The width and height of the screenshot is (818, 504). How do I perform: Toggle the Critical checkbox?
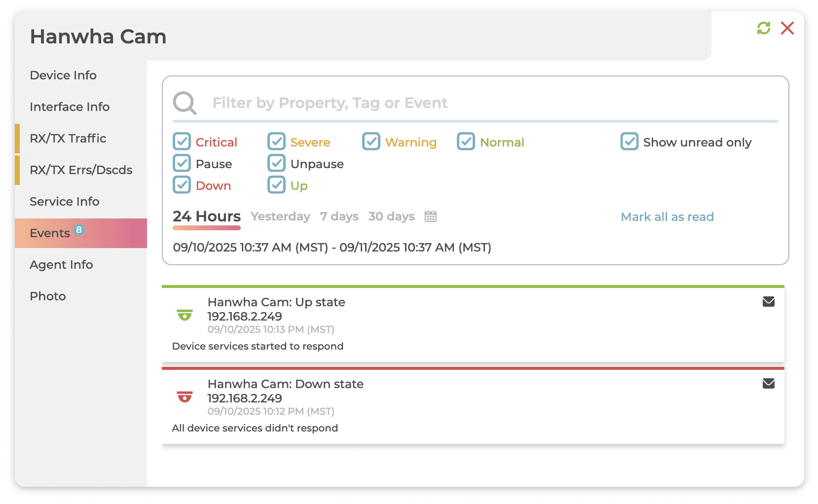pos(182,142)
